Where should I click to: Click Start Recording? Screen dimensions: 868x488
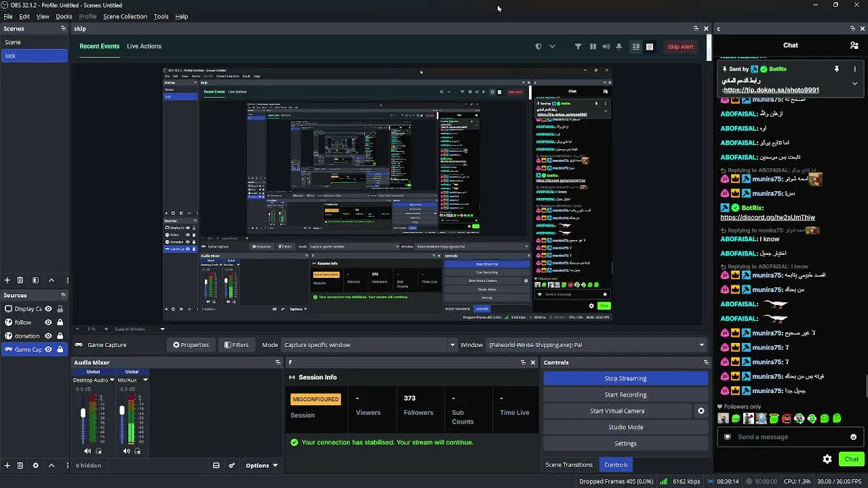tap(625, 394)
